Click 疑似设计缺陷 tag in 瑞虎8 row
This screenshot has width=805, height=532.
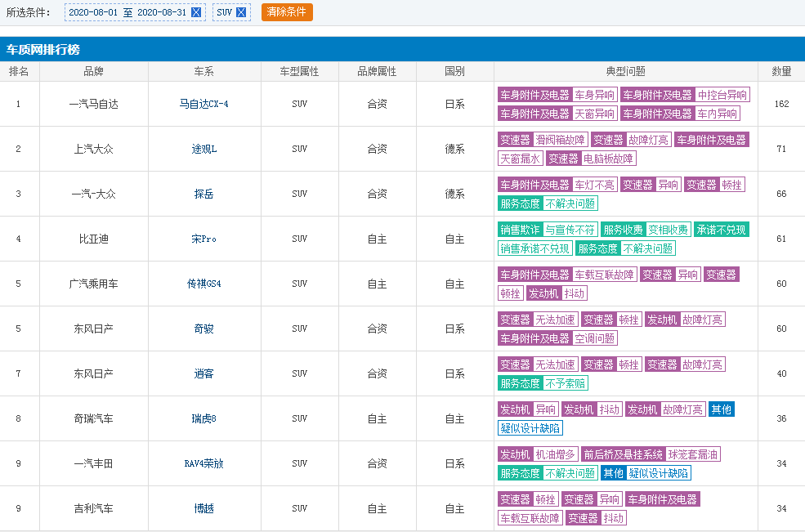click(x=530, y=428)
